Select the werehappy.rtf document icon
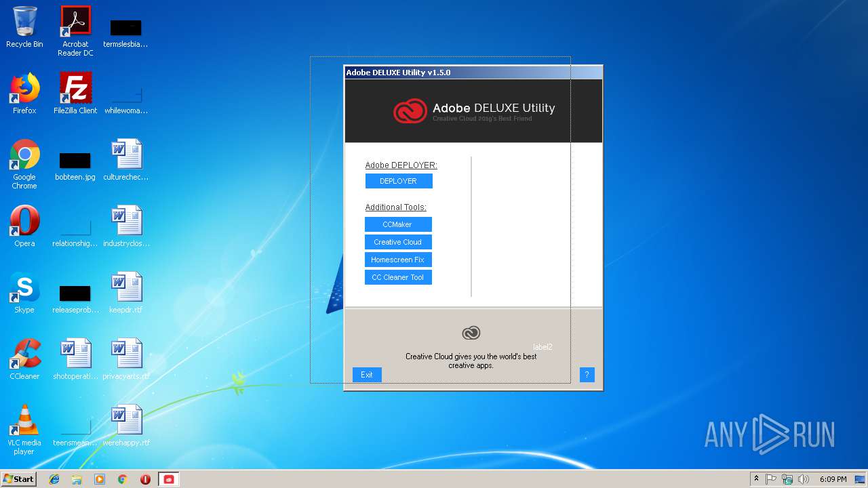 coord(126,426)
